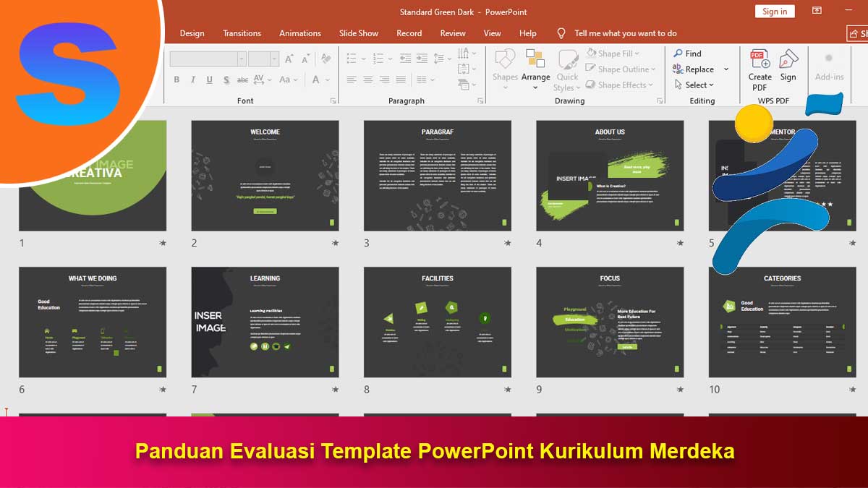Screen dimensions: 868x488
Task: Click the Decrease Font Size icon
Action: point(306,59)
